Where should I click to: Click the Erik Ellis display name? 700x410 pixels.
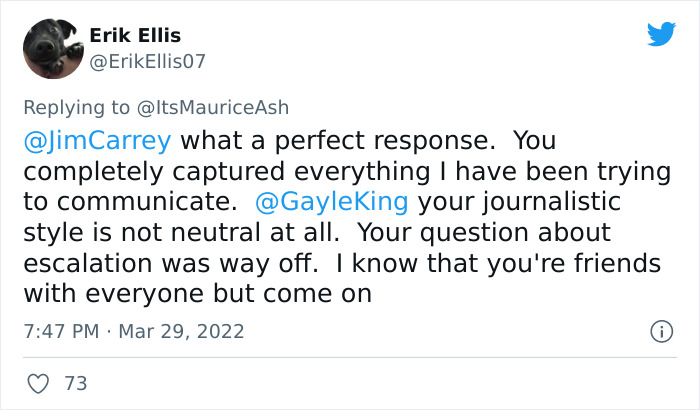[135, 36]
